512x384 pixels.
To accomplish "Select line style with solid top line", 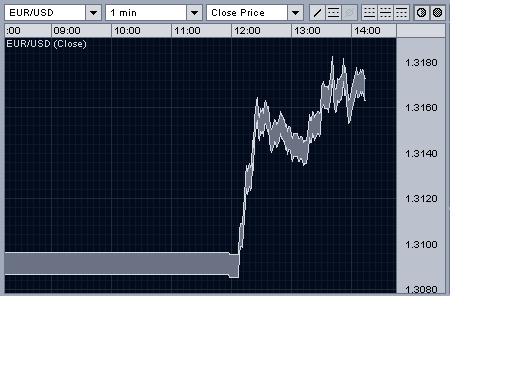I will (x=401, y=13).
